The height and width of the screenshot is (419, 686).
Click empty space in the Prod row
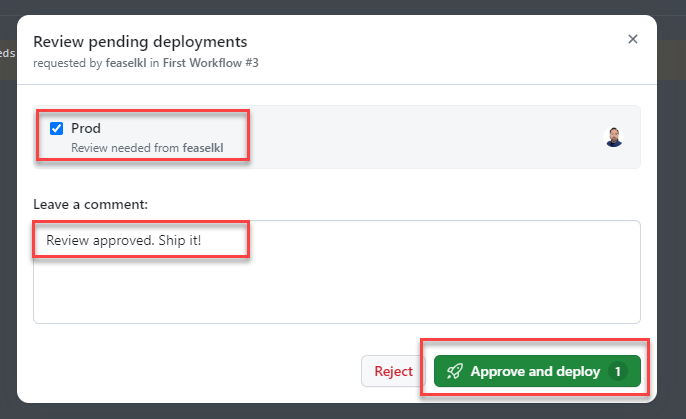click(x=420, y=137)
